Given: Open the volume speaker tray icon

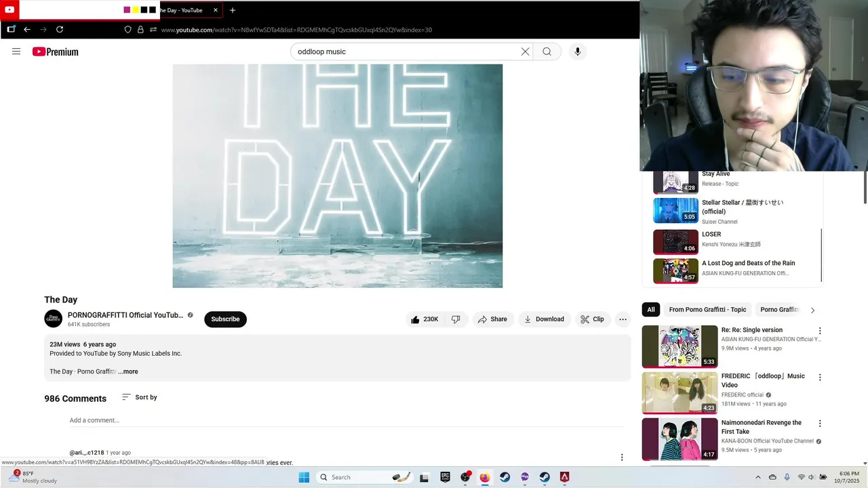Looking at the screenshot, I should [x=811, y=477].
